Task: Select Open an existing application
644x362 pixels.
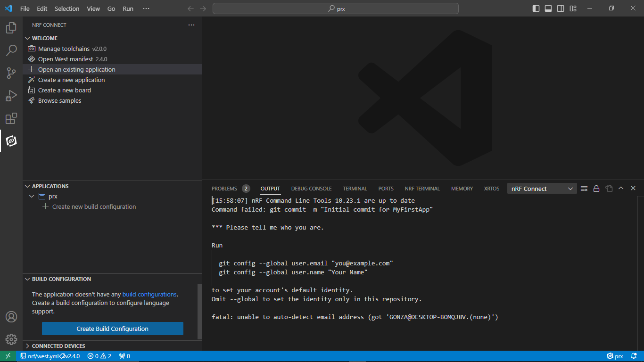Action: click(113, 69)
